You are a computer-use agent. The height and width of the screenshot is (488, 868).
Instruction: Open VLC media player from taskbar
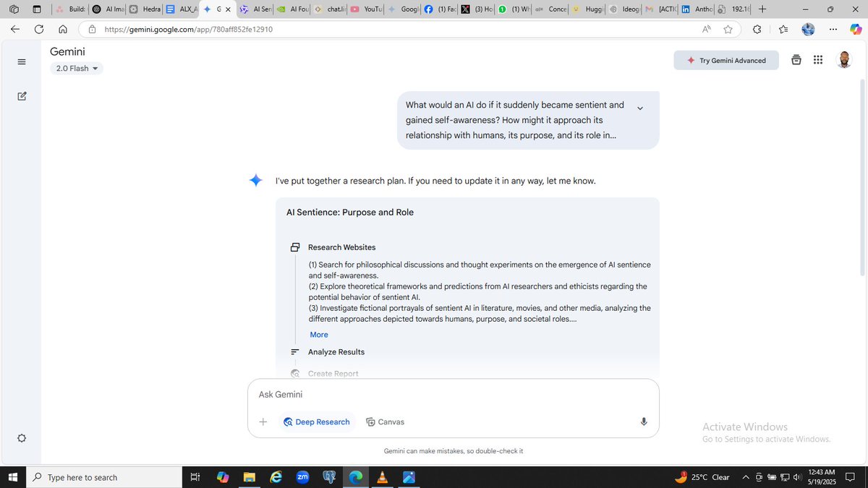click(382, 477)
